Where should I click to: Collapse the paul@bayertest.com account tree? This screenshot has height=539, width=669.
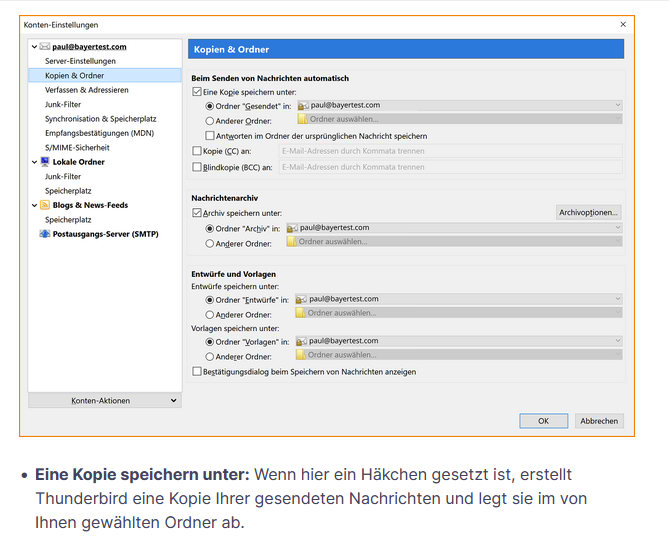[x=34, y=47]
